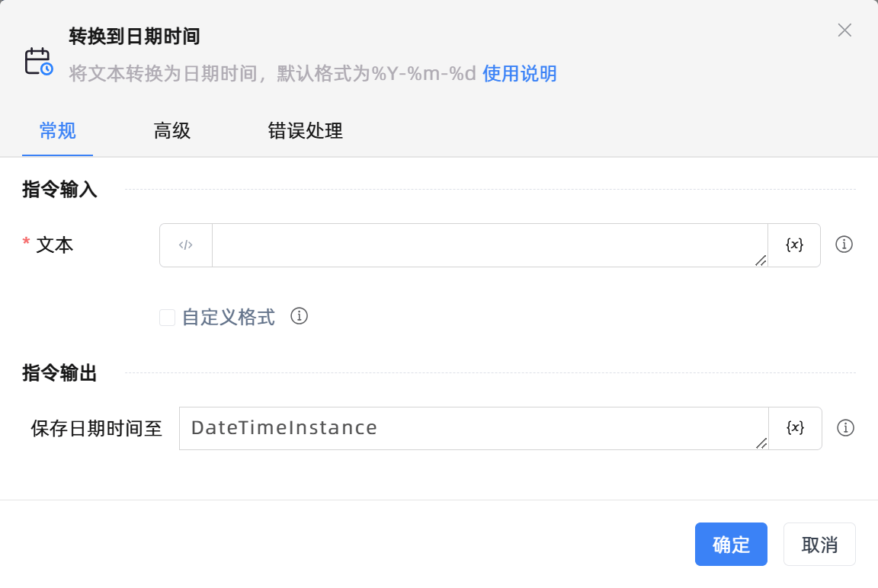Open the 高级 tab
This screenshot has width=878, height=588.
(x=172, y=131)
